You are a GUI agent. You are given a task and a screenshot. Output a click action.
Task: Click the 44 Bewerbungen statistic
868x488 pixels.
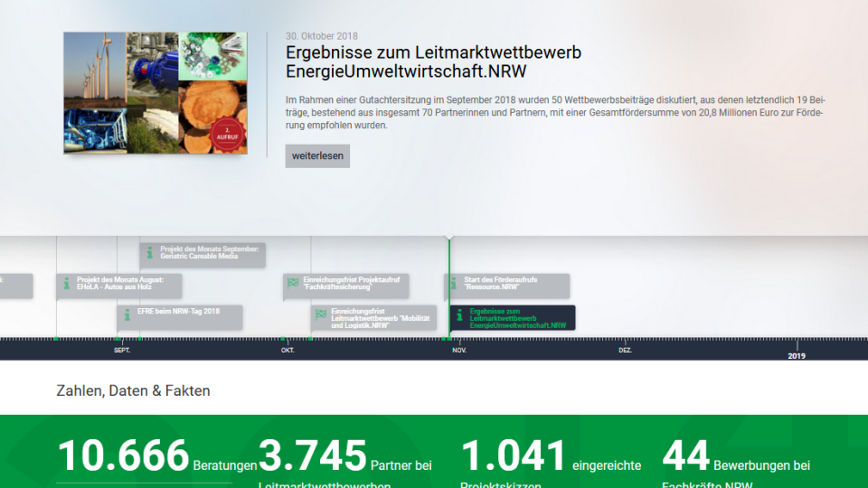click(736, 463)
